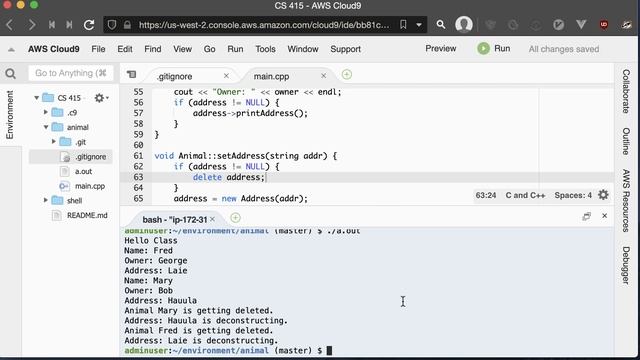The width and height of the screenshot is (640, 360).
Task: Open new terminal tab with plus icon
Action: [x=235, y=218]
